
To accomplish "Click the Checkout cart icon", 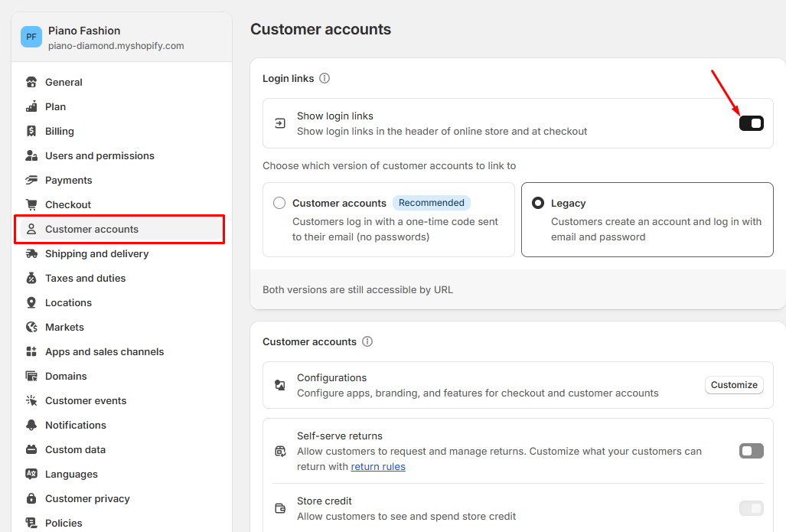I will pos(31,204).
